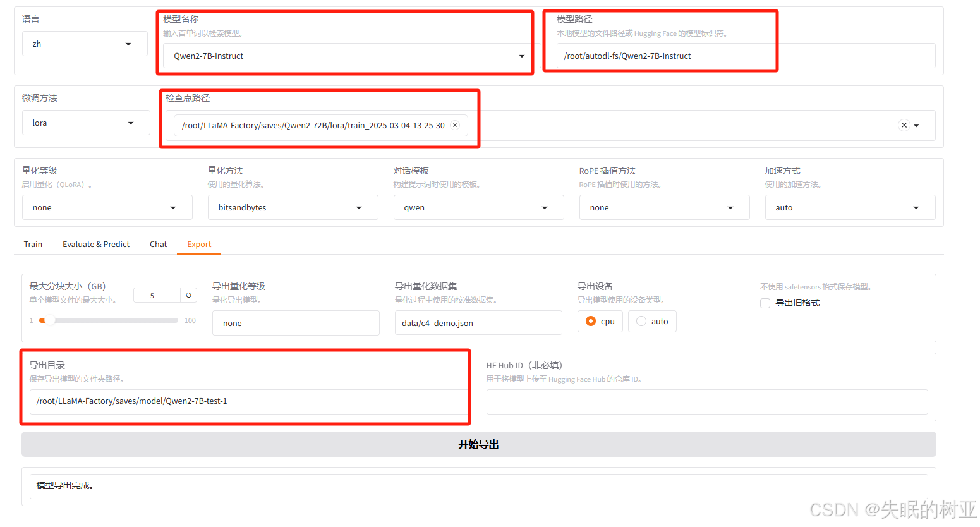Open the quantization level dropdown none
Viewport: 980px width, 527px height.
point(107,207)
